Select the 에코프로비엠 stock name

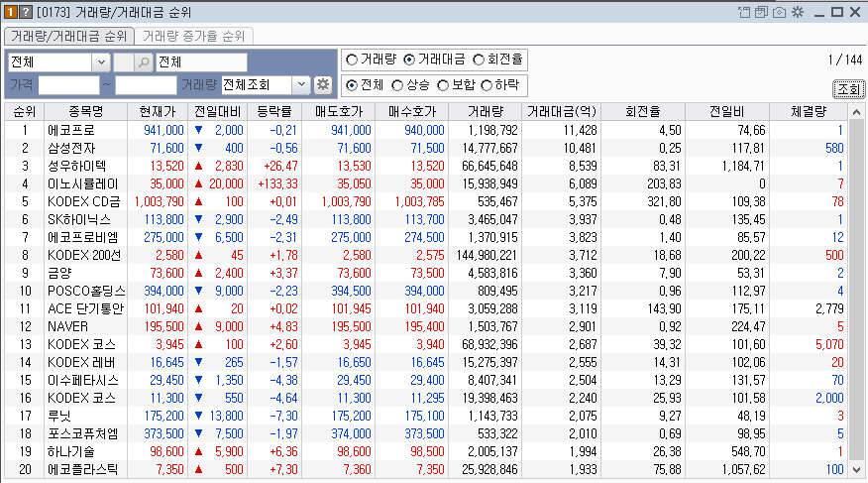(x=83, y=237)
